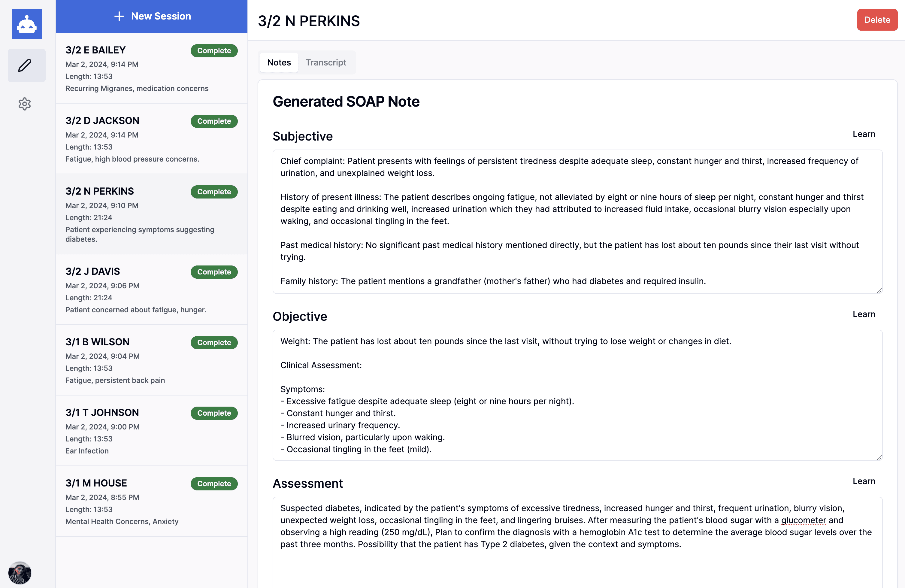Select 3/1 B WILSON session
Screen dimensions: 905x588
pos(151,360)
